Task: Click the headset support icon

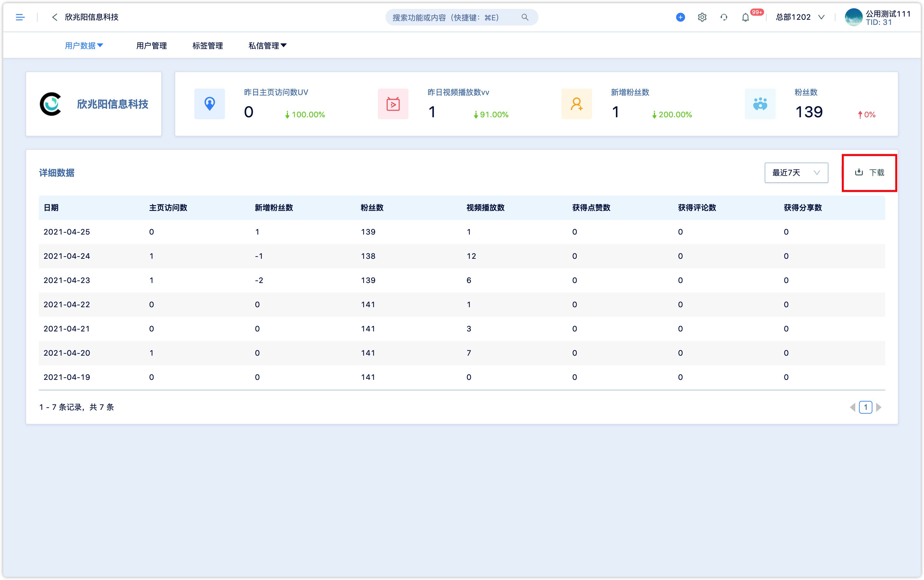Action: click(x=724, y=17)
